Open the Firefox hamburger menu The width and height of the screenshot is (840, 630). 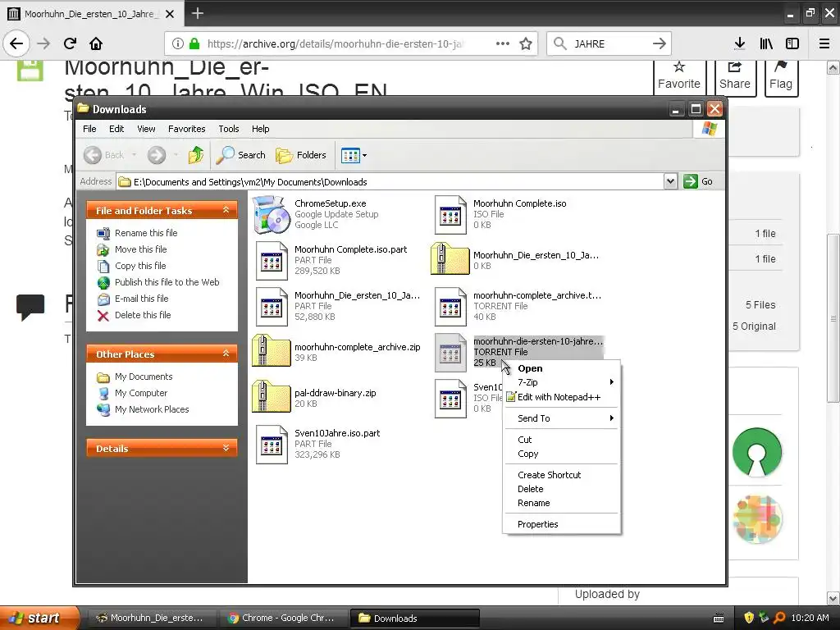(x=824, y=43)
